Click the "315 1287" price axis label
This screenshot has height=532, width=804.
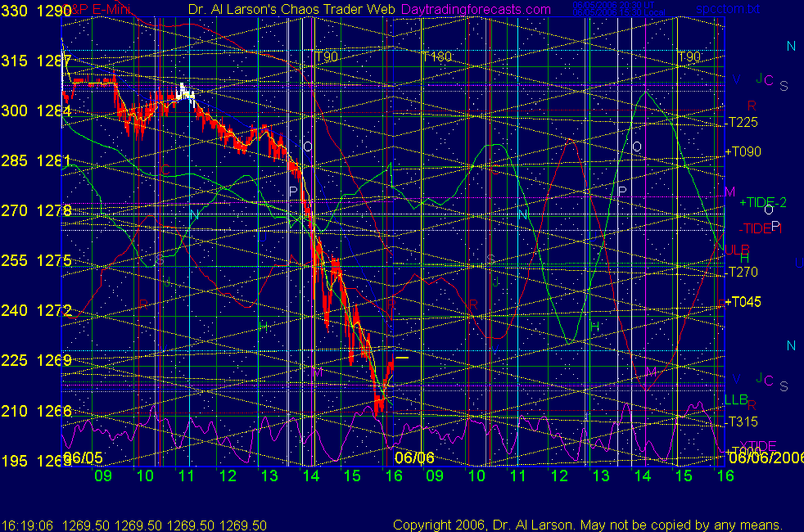point(36,61)
